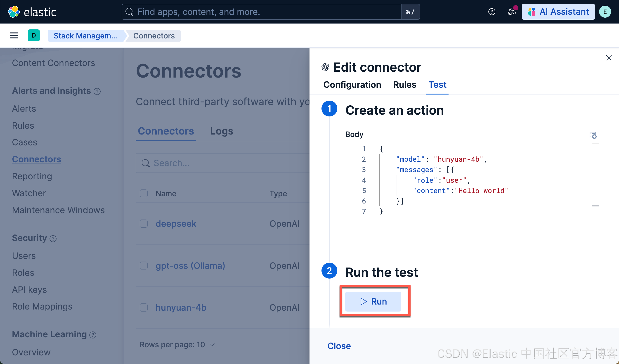Open the newsfeed celebration icon
Viewport: 619px width, 364px height.
(512, 12)
